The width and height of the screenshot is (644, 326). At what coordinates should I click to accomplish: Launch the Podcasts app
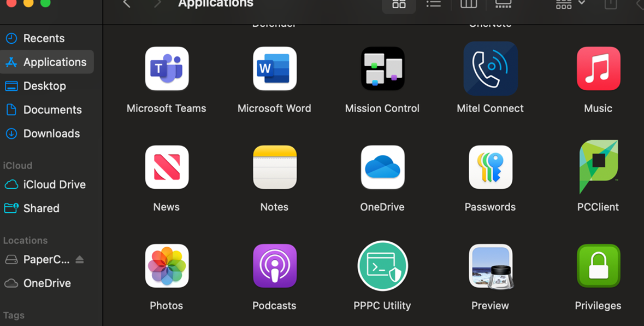(274, 266)
